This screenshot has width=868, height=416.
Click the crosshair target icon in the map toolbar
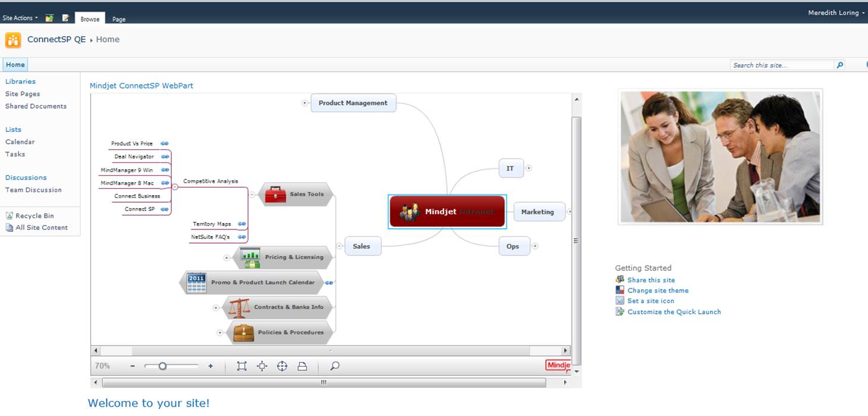tap(282, 366)
